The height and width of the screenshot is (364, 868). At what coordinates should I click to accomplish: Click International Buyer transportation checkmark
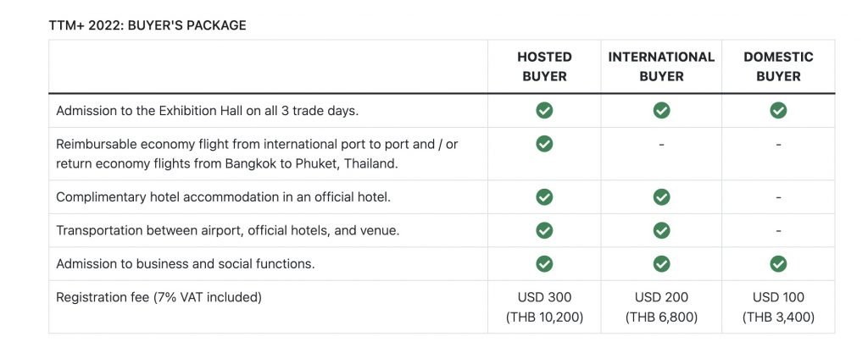pos(661,230)
